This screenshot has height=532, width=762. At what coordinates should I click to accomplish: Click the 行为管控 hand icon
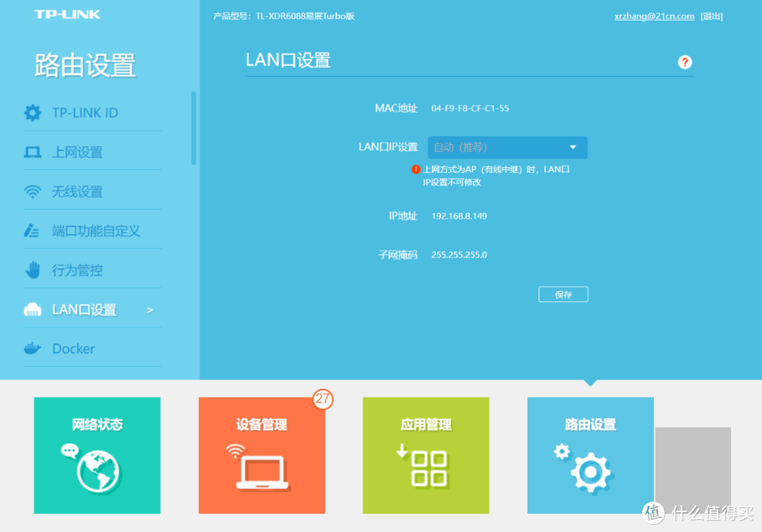32,270
